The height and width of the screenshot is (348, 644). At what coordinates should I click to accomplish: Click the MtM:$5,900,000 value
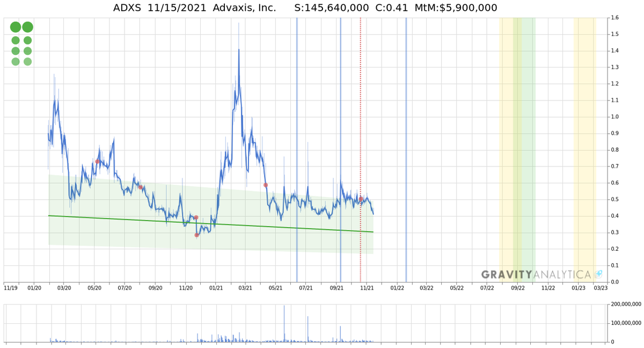click(x=456, y=8)
